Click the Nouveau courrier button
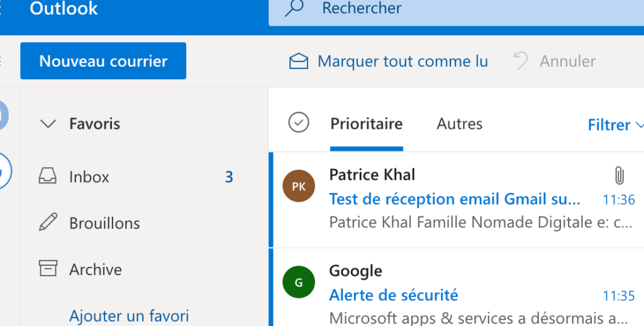The image size is (644, 326). pyautogui.click(x=103, y=61)
